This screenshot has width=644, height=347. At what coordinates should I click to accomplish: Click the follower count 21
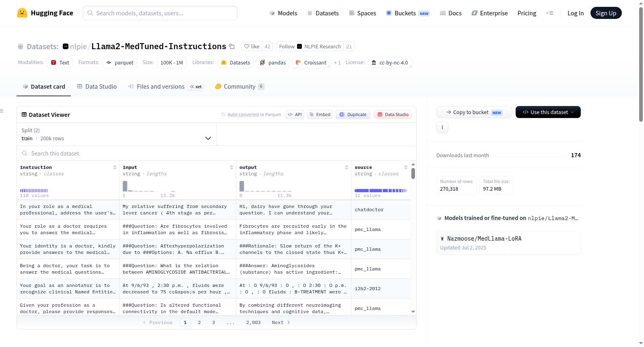(349, 46)
